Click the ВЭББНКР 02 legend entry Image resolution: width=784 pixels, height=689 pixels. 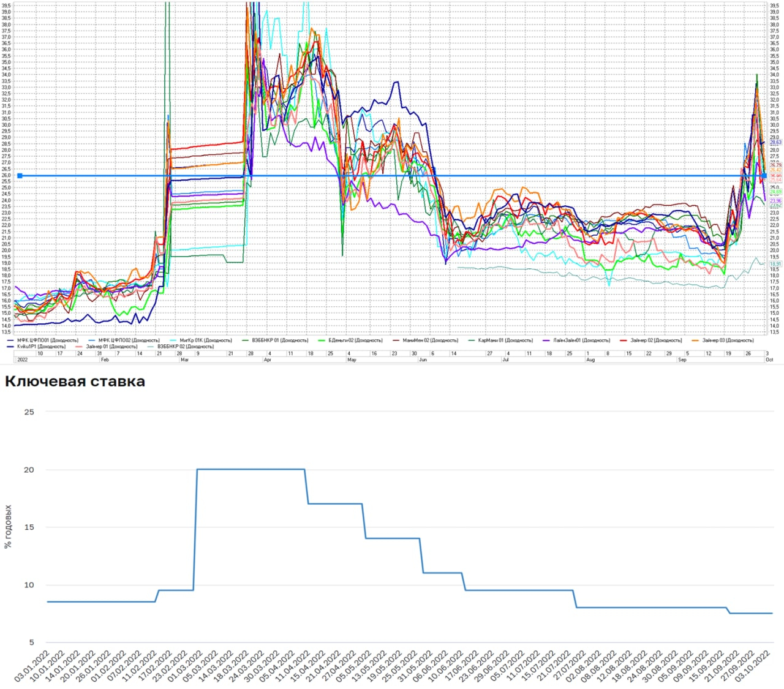(181, 347)
